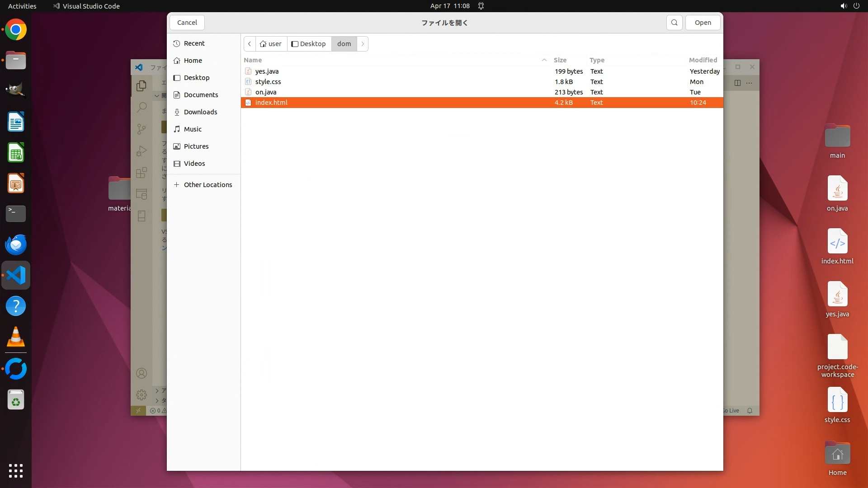868x488 pixels.
Task: Open Google Chrome from dock
Action: point(16,30)
